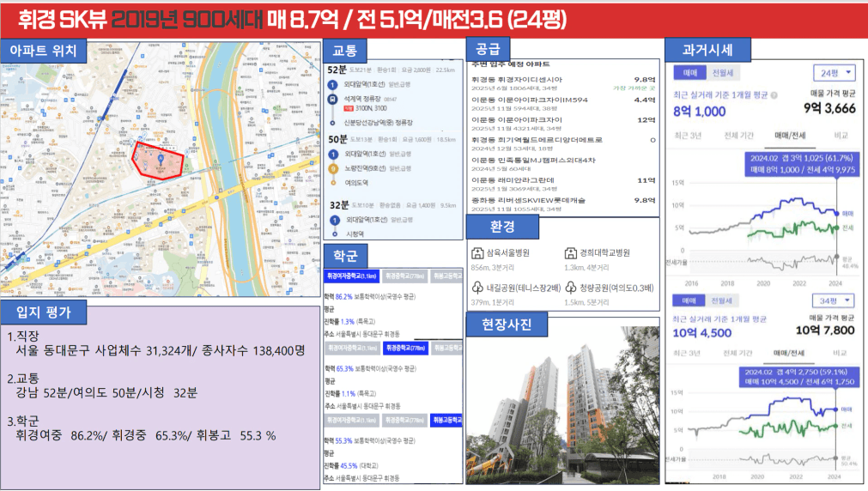Click the endpoint circle at 시청역
Viewport: 868px width, 491px height.
click(335, 234)
